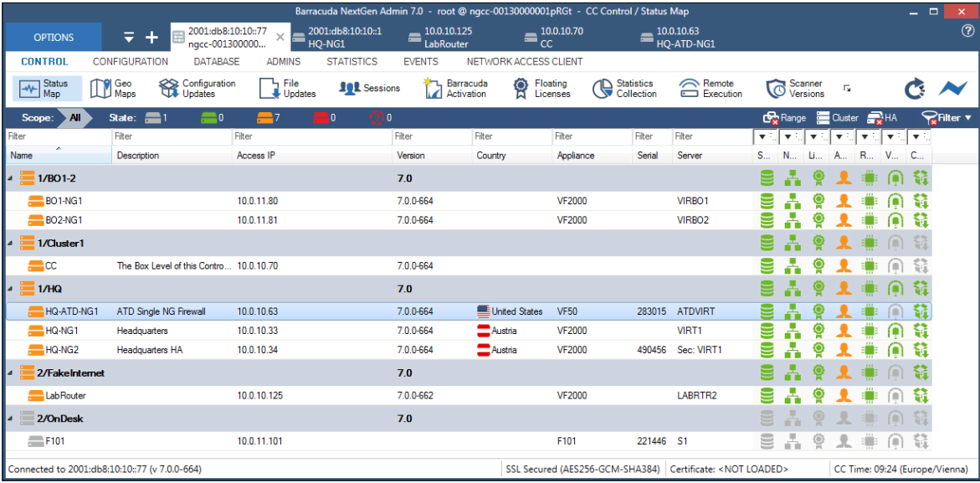Click gray server status icon for F101
980x483 pixels.
click(x=767, y=441)
